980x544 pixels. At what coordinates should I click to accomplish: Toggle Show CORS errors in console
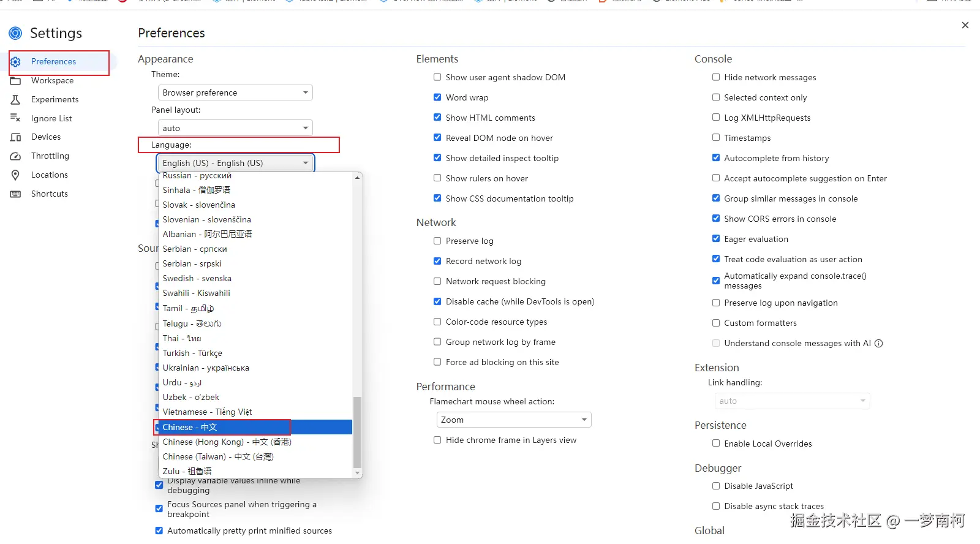716,219
